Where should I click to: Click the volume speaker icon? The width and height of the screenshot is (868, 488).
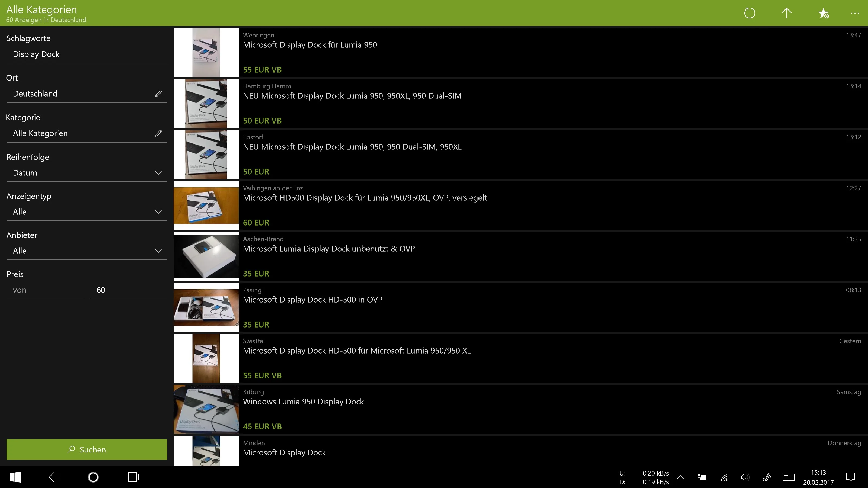pos(745,477)
